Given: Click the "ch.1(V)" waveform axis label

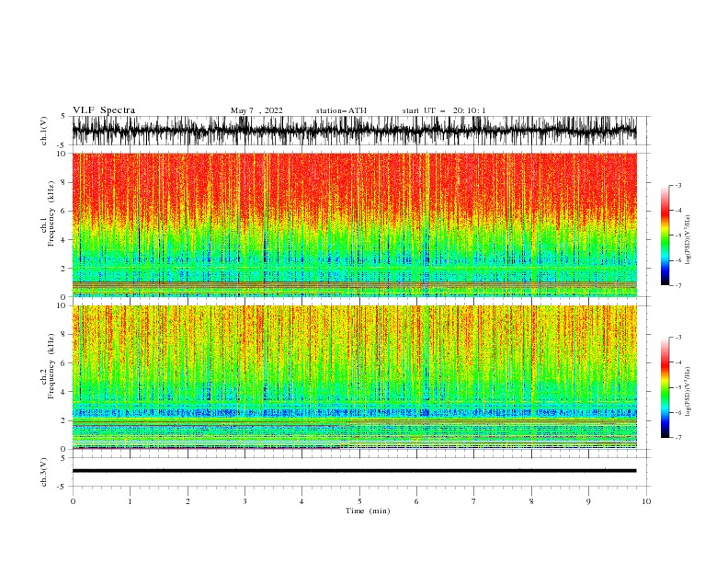Looking at the screenshot, I should click(x=44, y=131).
